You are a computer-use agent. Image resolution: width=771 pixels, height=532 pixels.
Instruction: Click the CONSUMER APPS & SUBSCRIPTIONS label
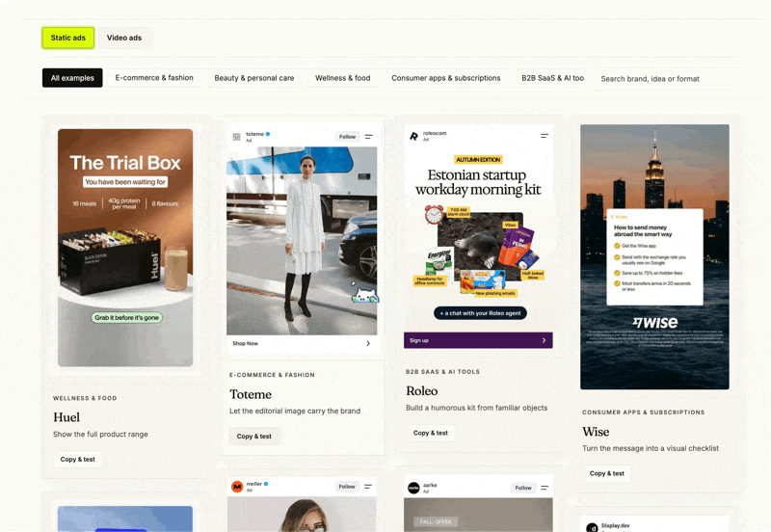[644, 412]
